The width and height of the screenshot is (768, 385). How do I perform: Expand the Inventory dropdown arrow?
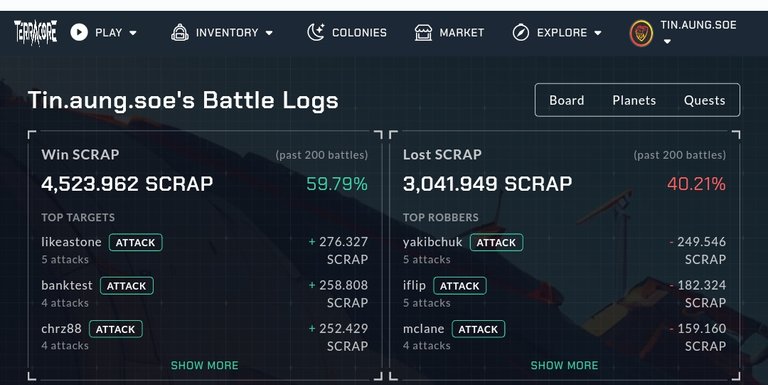point(269,33)
